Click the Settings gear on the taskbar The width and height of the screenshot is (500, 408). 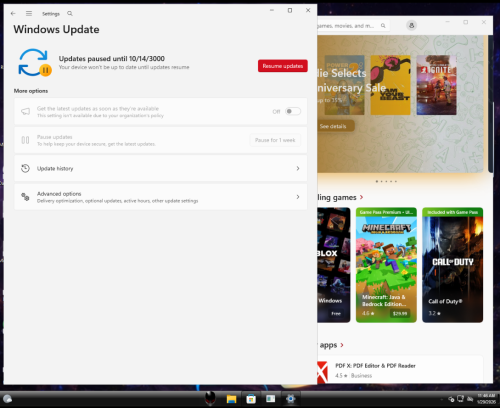(291, 399)
